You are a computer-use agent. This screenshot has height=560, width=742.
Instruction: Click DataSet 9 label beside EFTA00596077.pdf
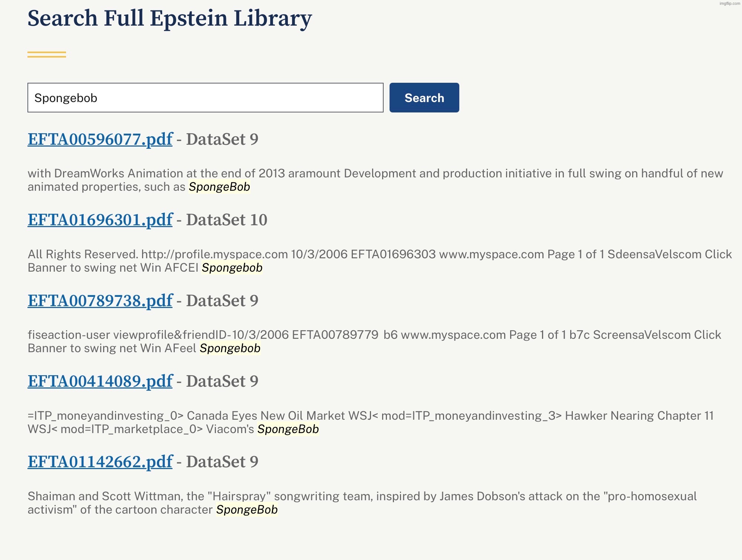pyautogui.click(x=222, y=140)
